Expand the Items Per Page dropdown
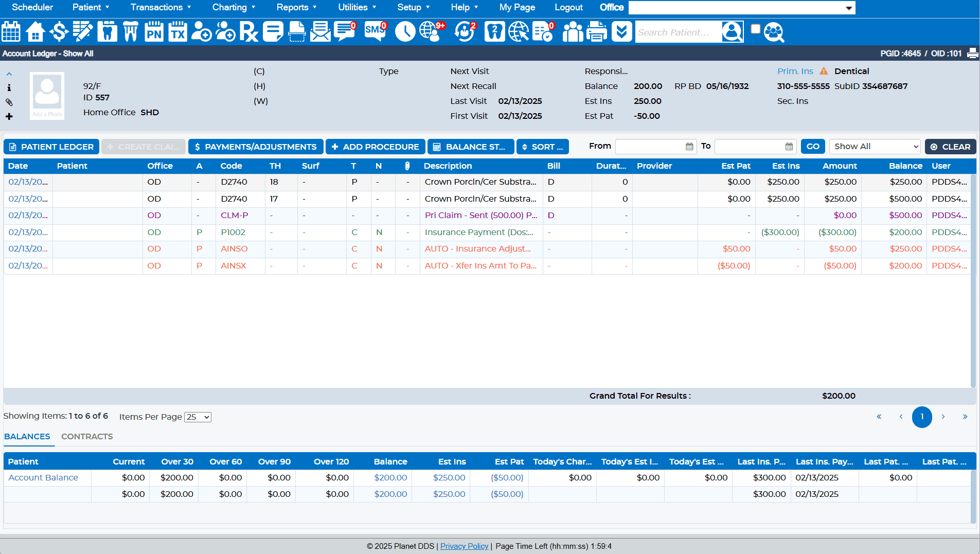This screenshot has width=980, height=554. (198, 417)
